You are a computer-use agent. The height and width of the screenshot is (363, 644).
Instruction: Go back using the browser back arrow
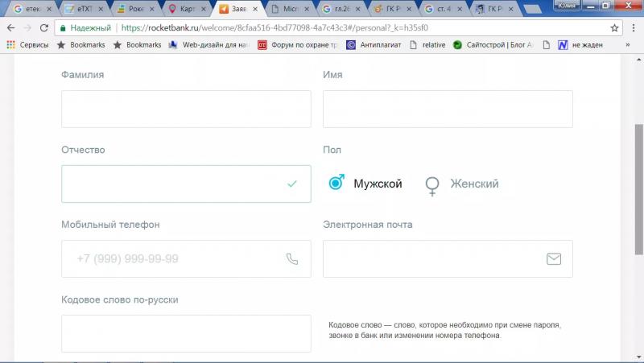coord(11,28)
